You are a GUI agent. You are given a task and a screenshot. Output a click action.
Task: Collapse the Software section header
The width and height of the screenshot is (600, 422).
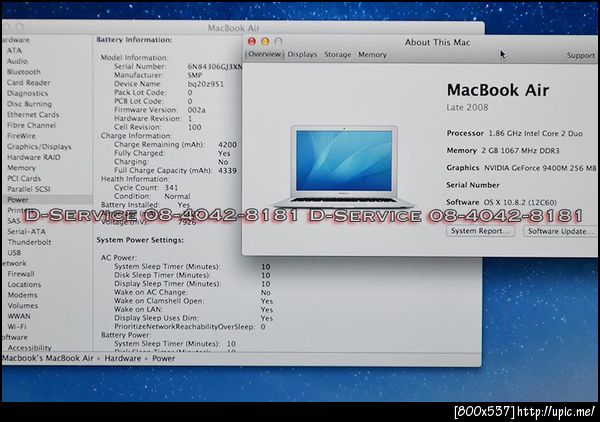coord(14,337)
